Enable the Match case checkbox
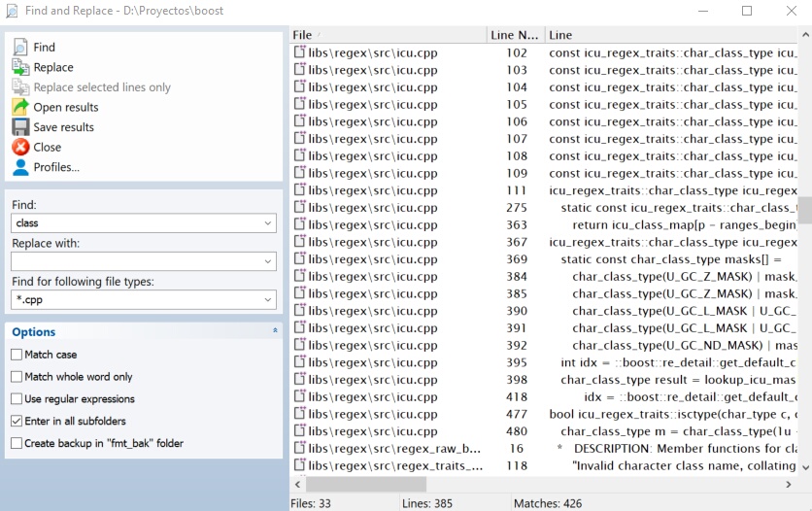Image resolution: width=812 pixels, height=511 pixels. (x=17, y=355)
